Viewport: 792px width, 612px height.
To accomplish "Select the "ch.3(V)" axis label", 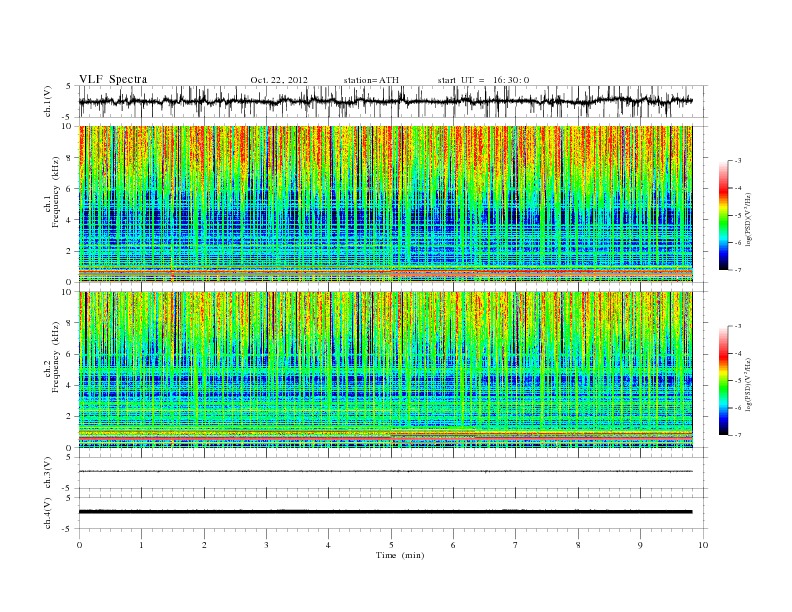I will coord(48,473).
